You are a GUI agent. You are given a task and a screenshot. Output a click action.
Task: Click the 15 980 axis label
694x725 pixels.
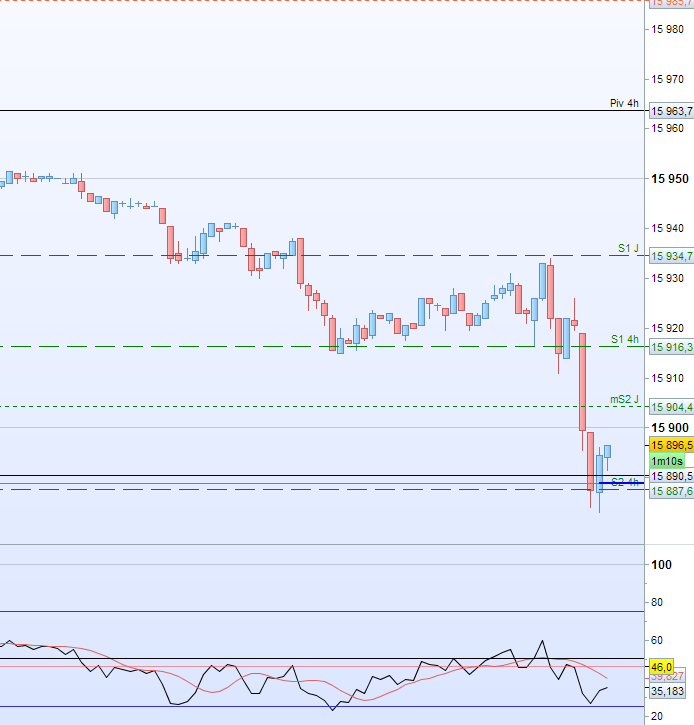pos(667,29)
